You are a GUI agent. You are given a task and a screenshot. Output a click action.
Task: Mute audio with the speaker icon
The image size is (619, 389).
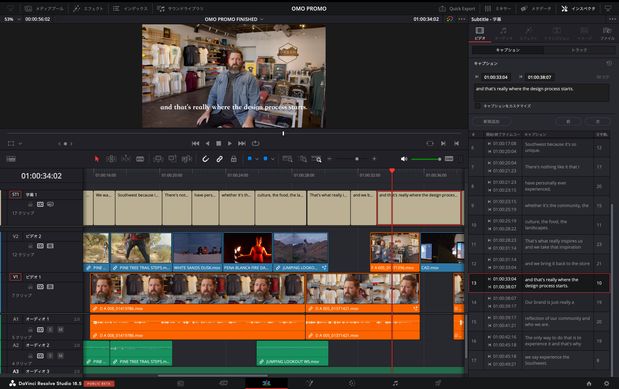[x=404, y=159]
